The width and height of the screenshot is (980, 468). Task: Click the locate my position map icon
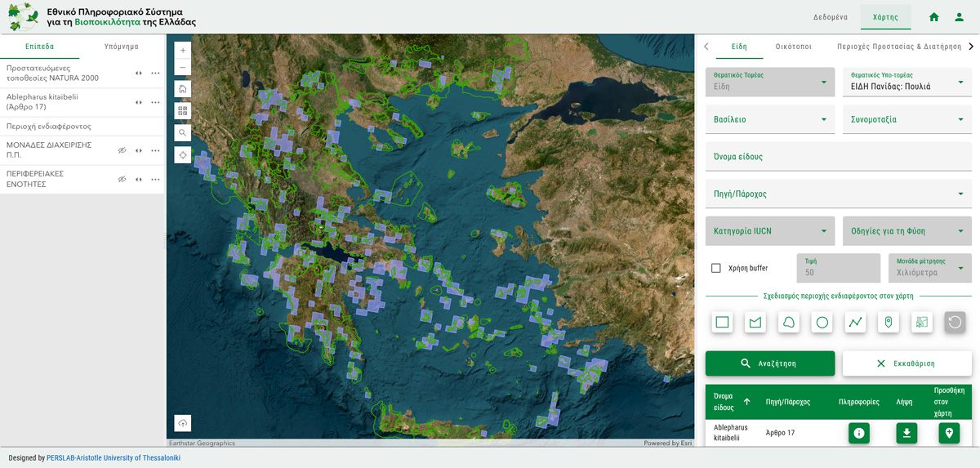click(183, 154)
